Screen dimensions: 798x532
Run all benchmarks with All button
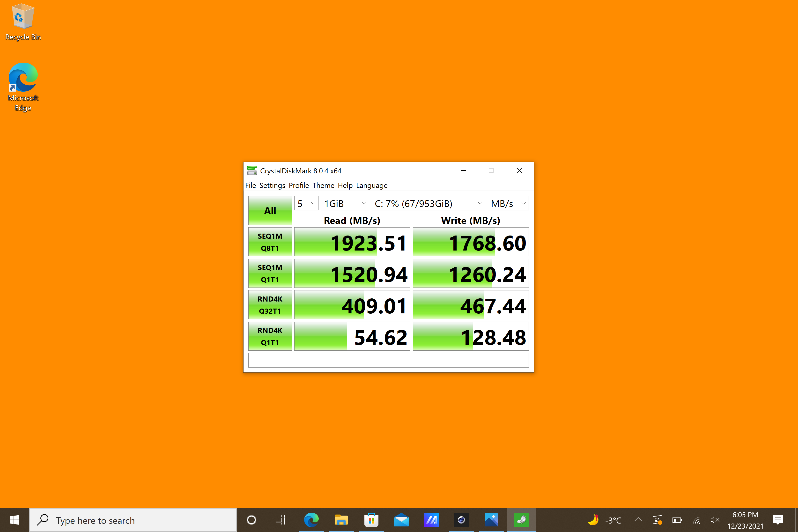point(270,211)
